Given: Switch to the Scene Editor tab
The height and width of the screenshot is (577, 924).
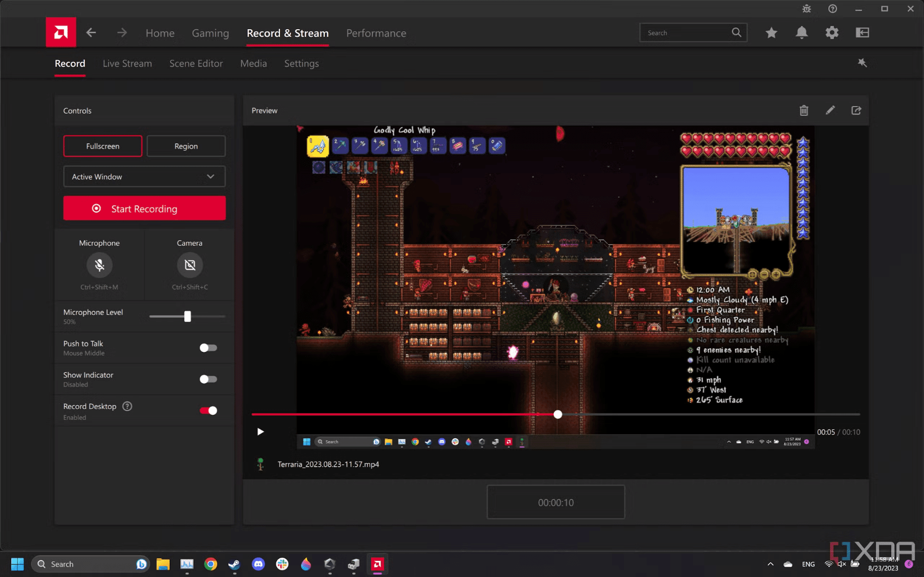Looking at the screenshot, I should (x=196, y=63).
